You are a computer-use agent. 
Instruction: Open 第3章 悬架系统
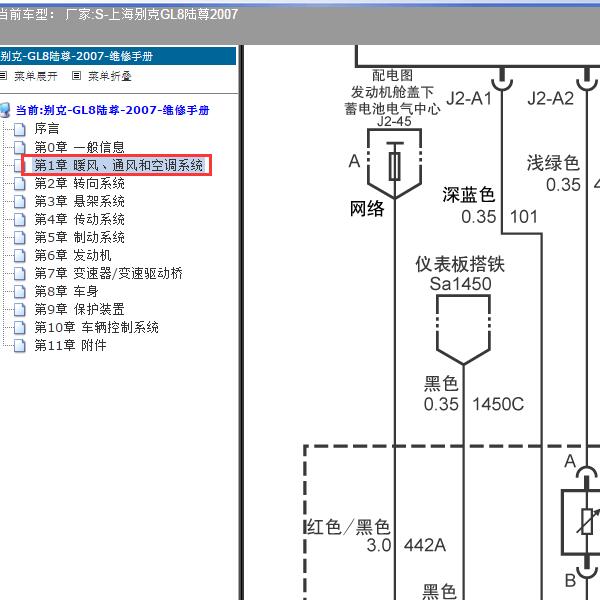[80, 201]
